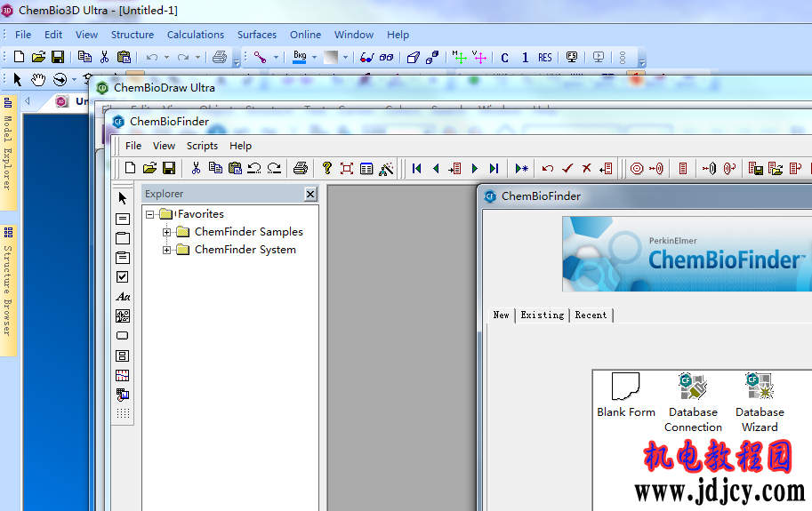Click ChemBioFinder Help question mark icon

point(326,168)
